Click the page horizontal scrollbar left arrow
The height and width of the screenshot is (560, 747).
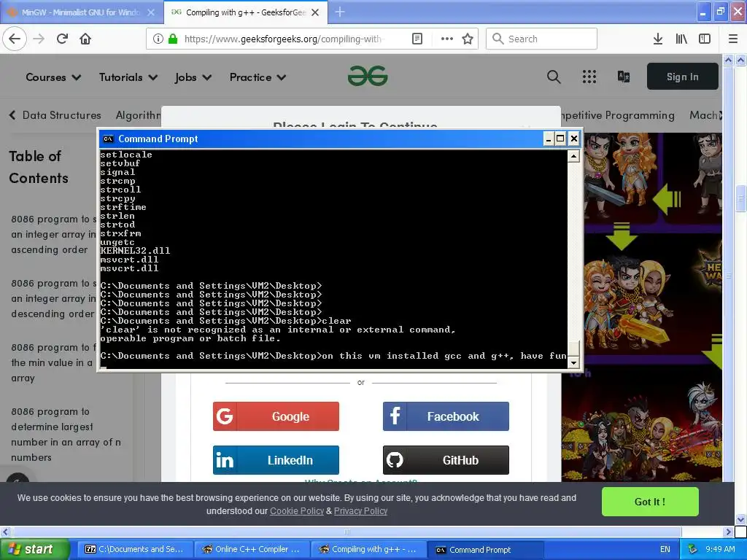[5, 532]
